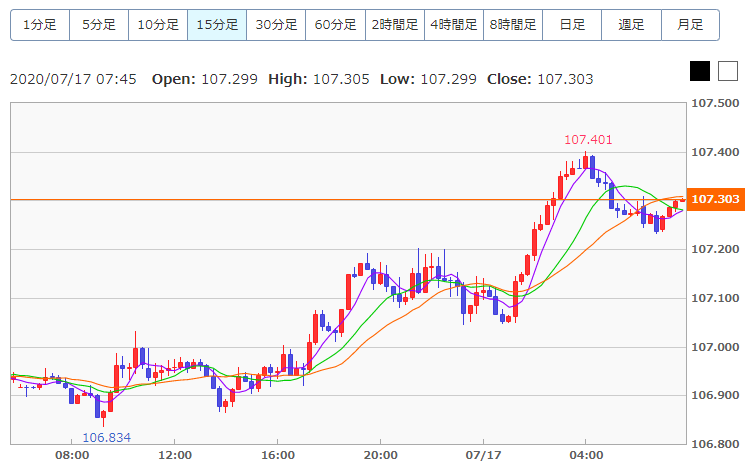Select the weekly 週足 tab
Screen dimensions: 752x470
[631, 24]
